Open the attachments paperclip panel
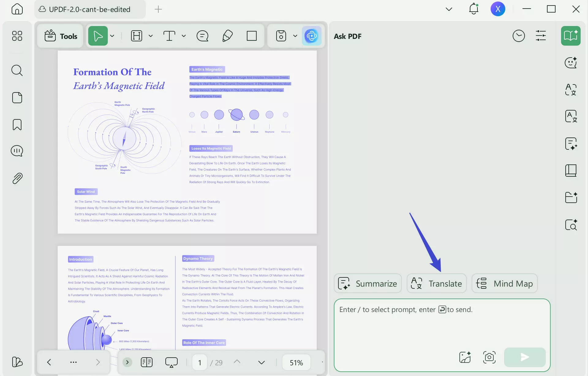 [17, 178]
